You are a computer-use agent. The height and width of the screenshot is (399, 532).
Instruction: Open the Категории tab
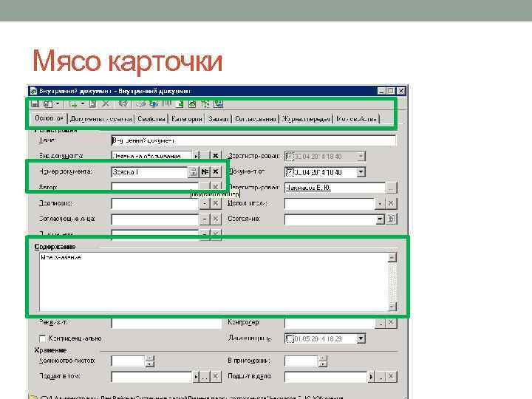[187, 119]
